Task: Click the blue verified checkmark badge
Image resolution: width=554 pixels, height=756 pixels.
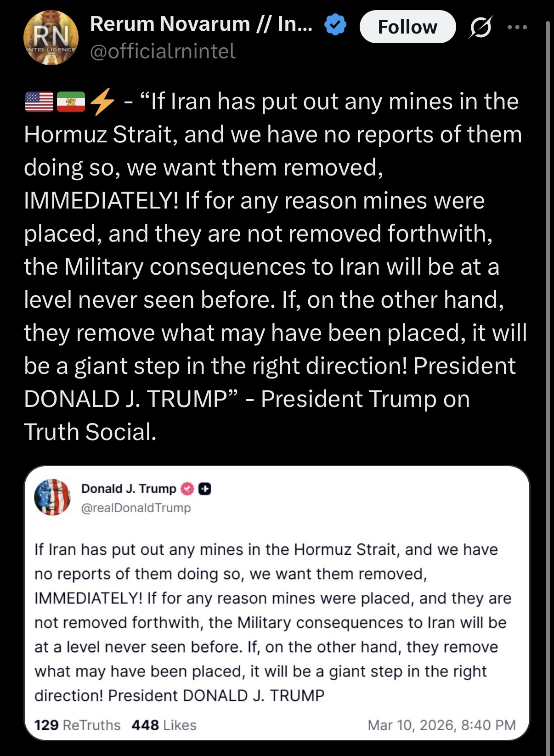Action: pos(336,25)
